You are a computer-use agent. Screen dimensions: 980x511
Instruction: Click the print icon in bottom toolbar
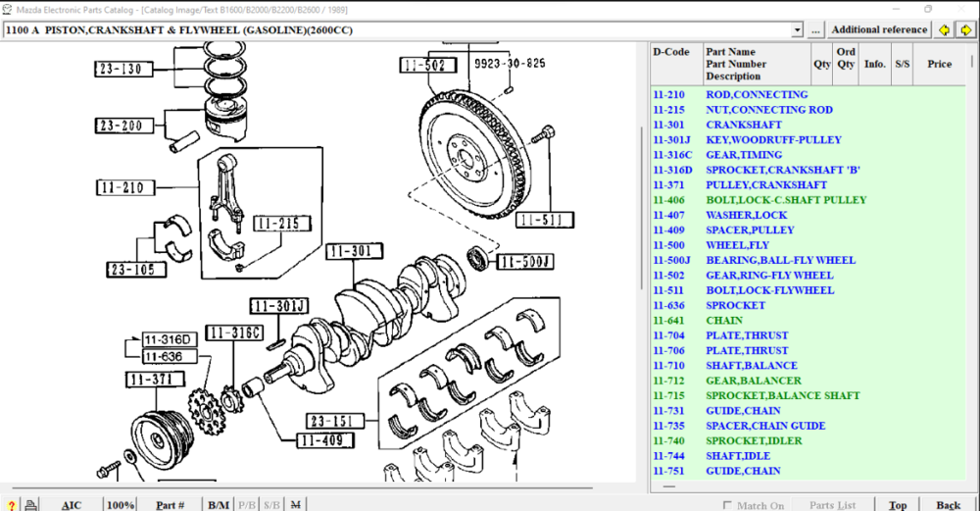pos(31,505)
